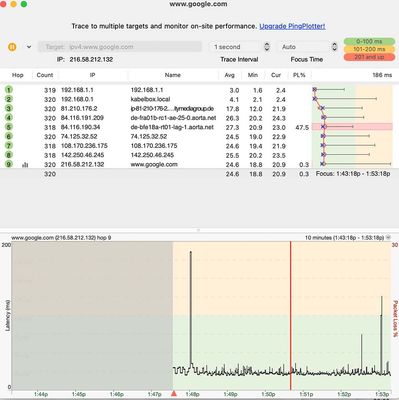Select de-bfe18a-rt01-lag-1.aorta.net name cell
The width and height of the screenshot is (399, 400).
coord(172,127)
